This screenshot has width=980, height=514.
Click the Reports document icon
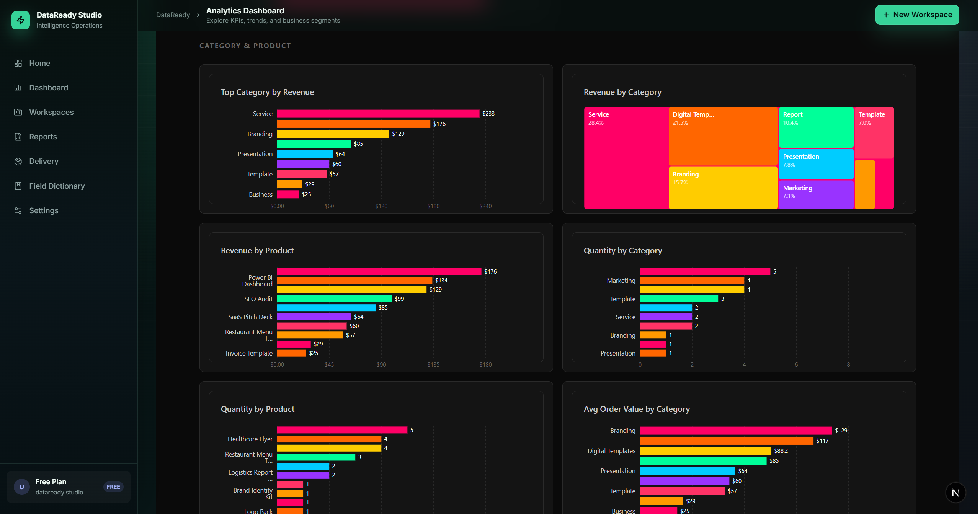coord(18,137)
